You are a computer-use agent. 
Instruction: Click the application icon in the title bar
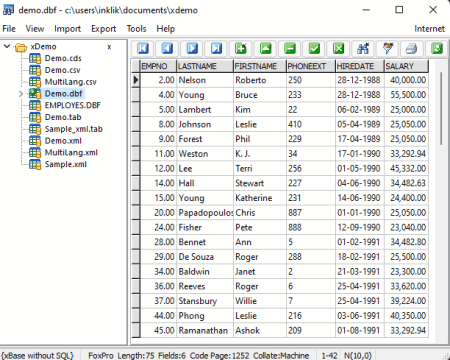8,10
